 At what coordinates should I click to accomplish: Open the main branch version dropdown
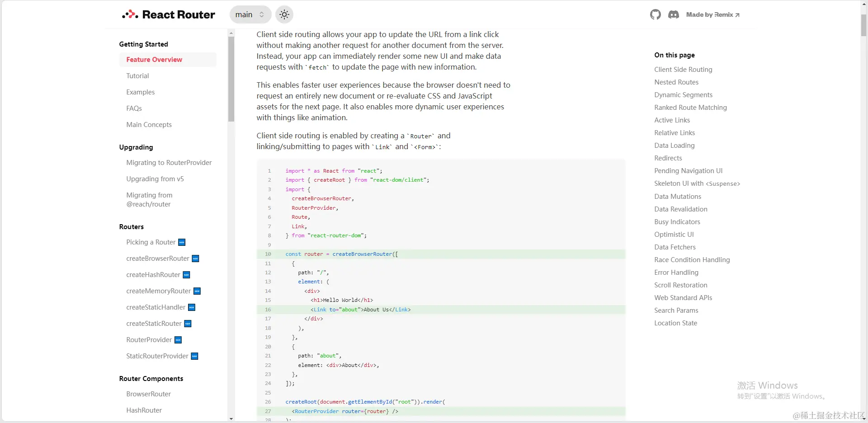(x=250, y=14)
